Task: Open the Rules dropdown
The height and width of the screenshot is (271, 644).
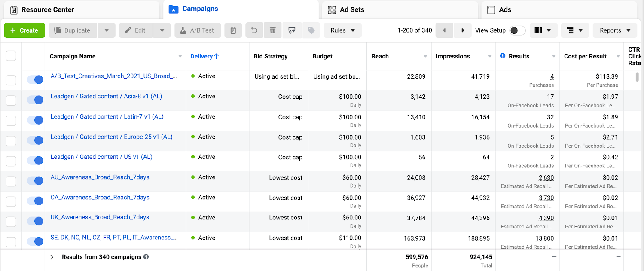Action: tap(342, 30)
